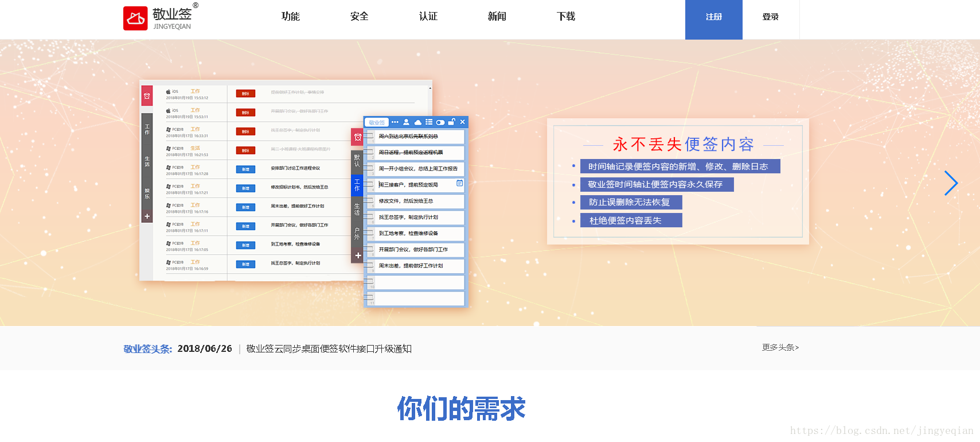Toggle the switch icon in note window toolbar
Image resolution: width=980 pixels, height=442 pixels.
click(x=440, y=122)
